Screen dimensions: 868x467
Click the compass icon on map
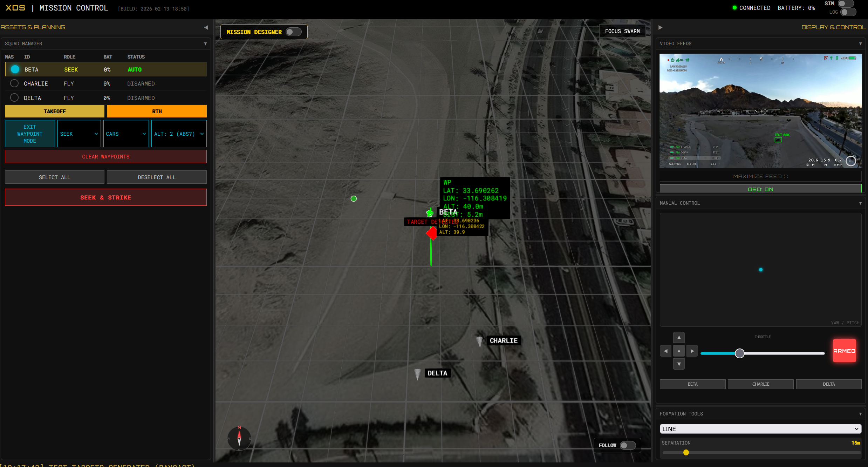[x=239, y=438]
